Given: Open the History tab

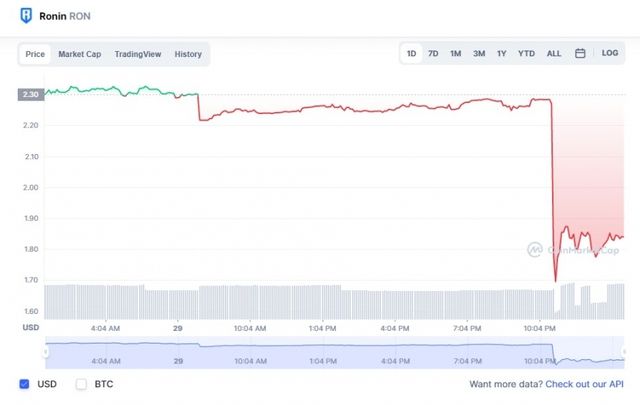Looking at the screenshot, I should 188,54.
